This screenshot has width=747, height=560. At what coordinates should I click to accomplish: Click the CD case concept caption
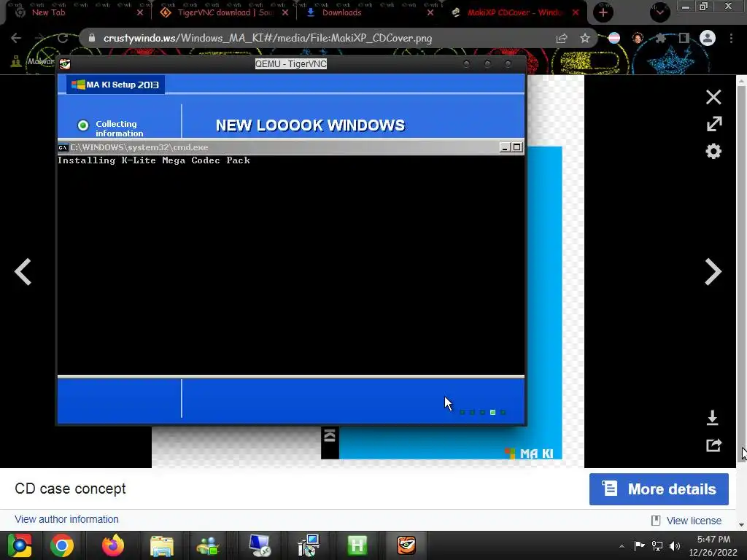(x=71, y=489)
